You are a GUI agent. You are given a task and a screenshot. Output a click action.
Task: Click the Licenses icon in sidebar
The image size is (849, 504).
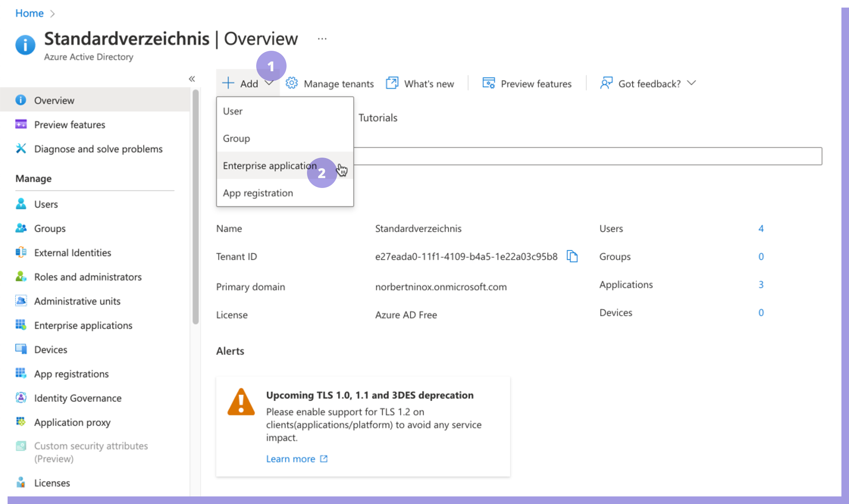pyautogui.click(x=21, y=482)
